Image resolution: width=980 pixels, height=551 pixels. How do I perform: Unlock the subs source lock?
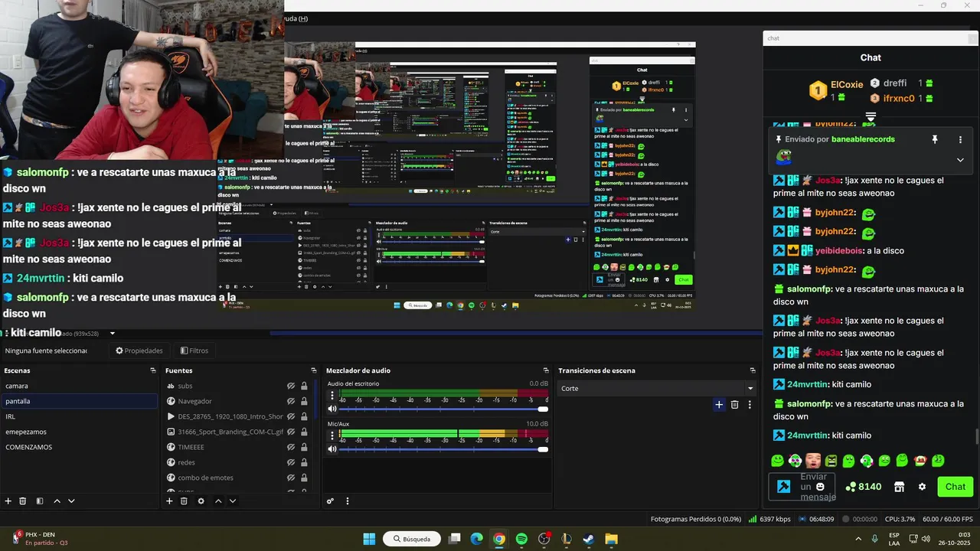coord(304,386)
